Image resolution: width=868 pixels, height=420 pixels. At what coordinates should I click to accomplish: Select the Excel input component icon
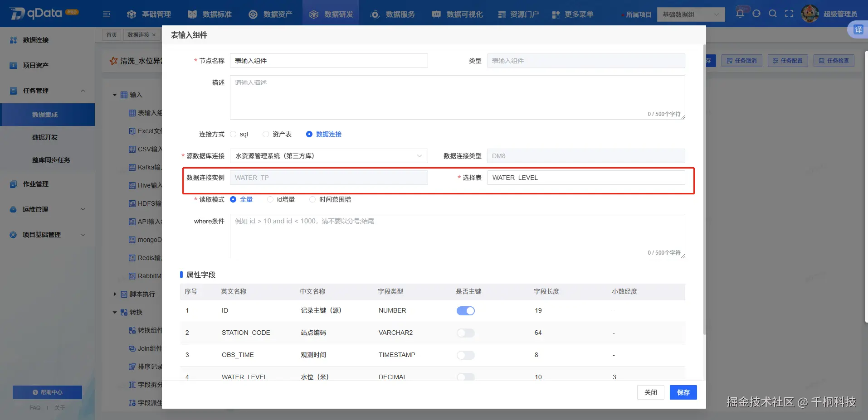[x=132, y=131]
